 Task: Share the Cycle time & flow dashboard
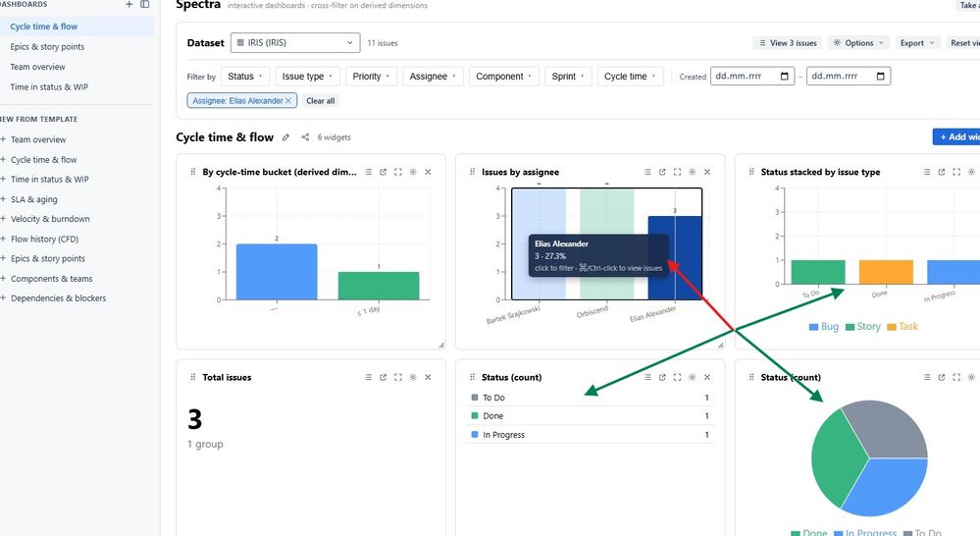[305, 137]
